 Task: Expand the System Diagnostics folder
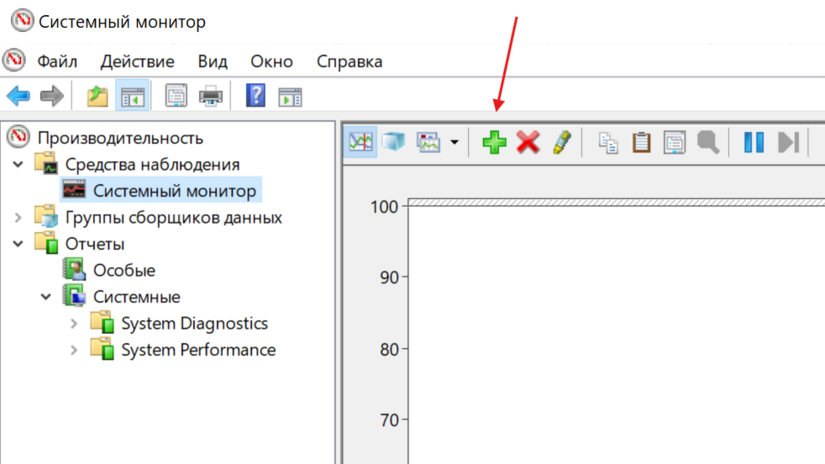click(74, 323)
